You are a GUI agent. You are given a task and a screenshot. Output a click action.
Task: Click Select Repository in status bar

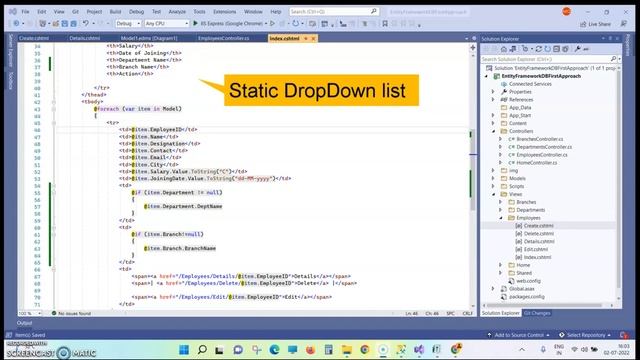585,335
